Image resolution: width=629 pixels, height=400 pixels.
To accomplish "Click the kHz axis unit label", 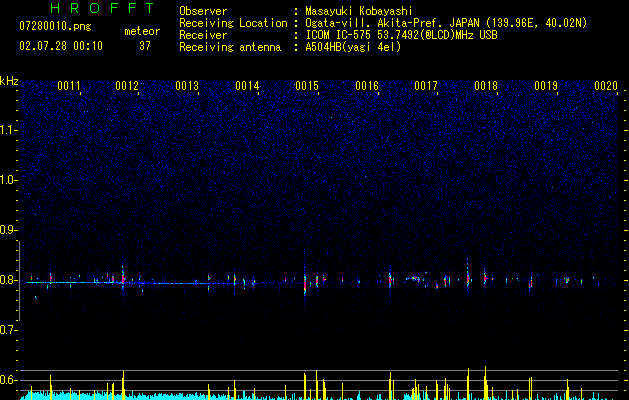I will [9, 81].
